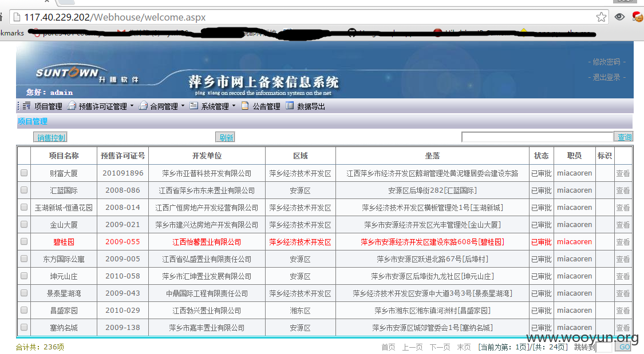Click 中鼎国际工程有限责任公司 cell
Viewport: 644px width, 354px height.
(207, 294)
